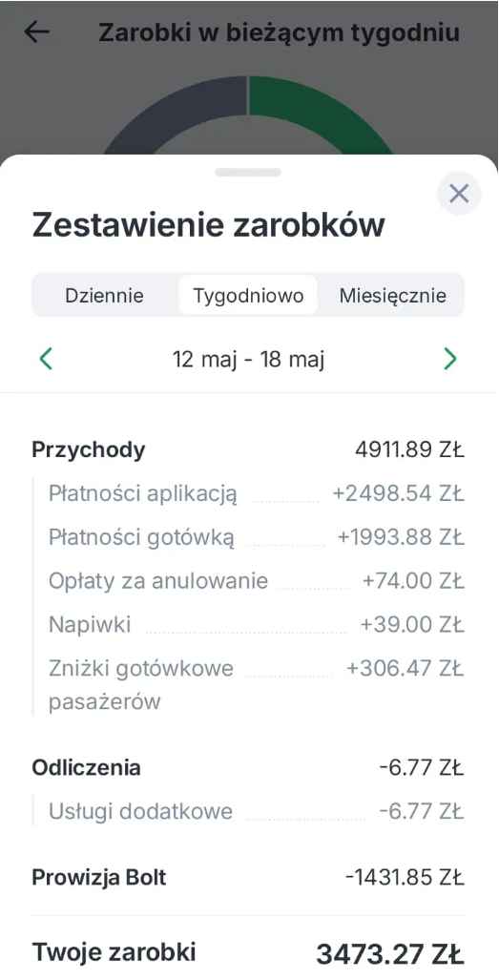
Task: Select the Zniżki gotówkowe pasażerów row
Action: click(256, 685)
